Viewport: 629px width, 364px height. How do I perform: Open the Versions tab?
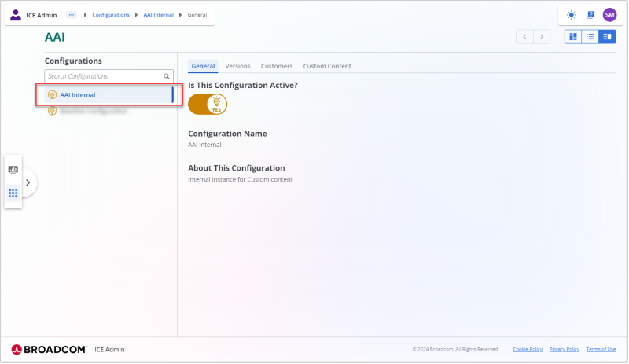(x=237, y=66)
